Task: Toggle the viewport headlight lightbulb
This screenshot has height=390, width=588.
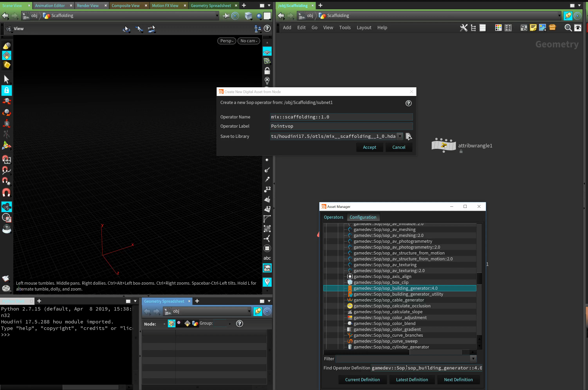Action: (x=267, y=80)
